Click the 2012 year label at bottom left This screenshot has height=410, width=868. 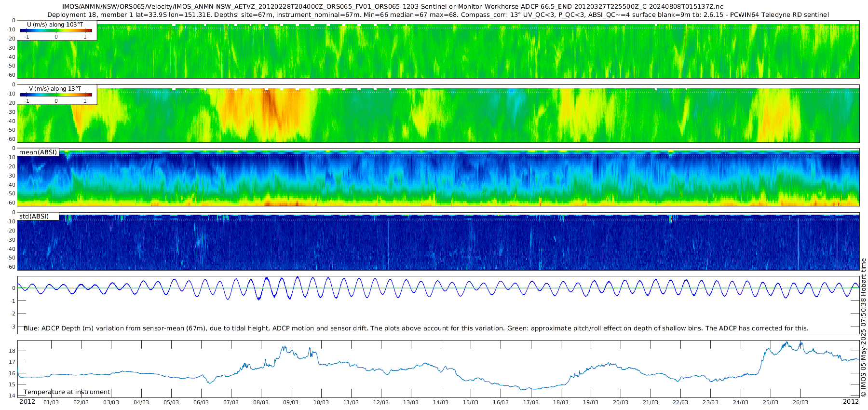[x=27, y=402]
